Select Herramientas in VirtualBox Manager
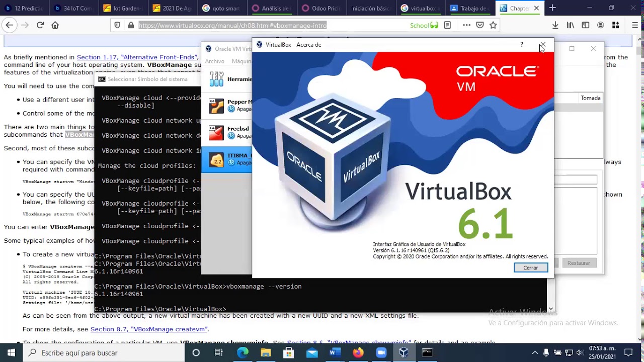Screen dimensions: 644x362 pos(227,79)
